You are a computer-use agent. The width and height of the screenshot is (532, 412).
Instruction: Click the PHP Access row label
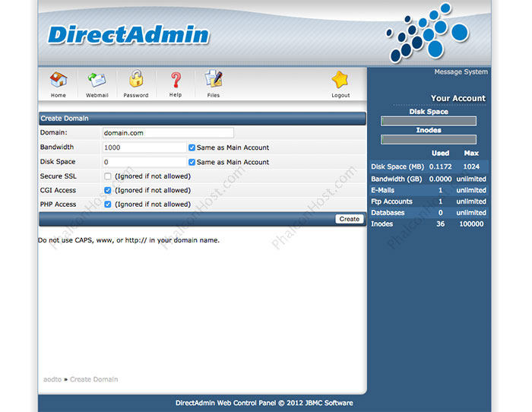tap(58, 204)
